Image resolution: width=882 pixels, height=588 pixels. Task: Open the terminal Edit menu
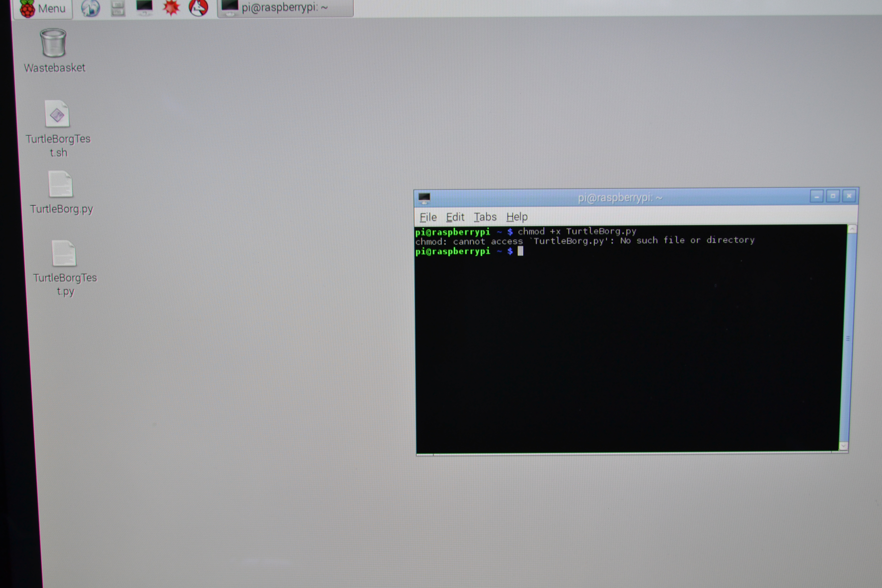455,217
